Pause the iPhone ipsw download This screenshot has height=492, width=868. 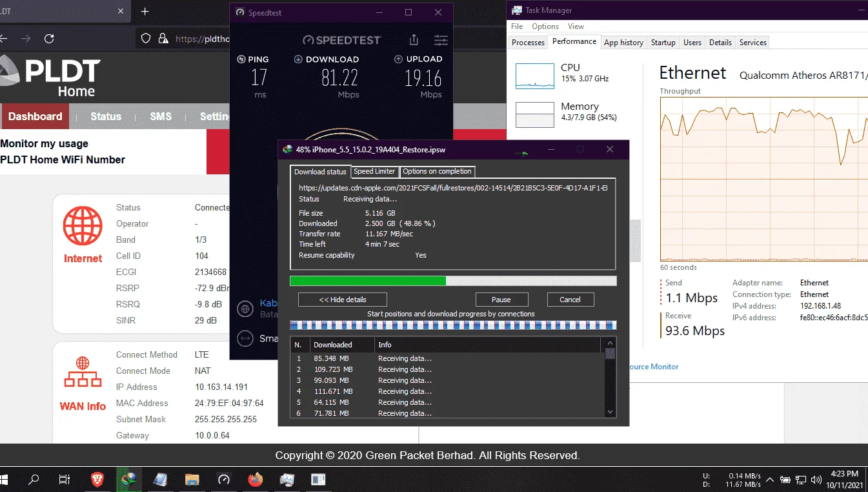point(501,300)
